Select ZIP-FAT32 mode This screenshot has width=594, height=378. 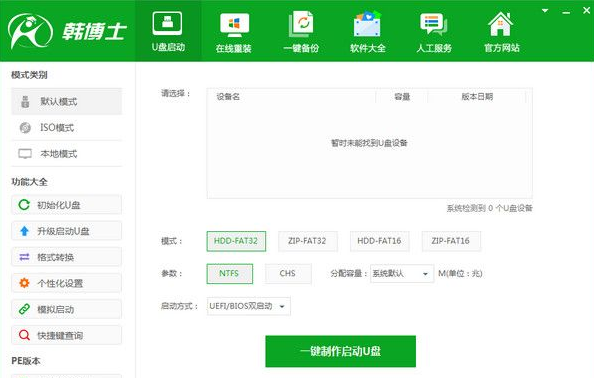[x=307, y=241]
